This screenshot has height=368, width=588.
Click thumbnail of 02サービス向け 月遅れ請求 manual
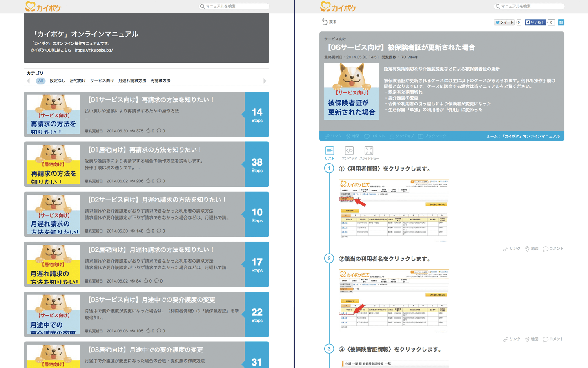[53, 214]
